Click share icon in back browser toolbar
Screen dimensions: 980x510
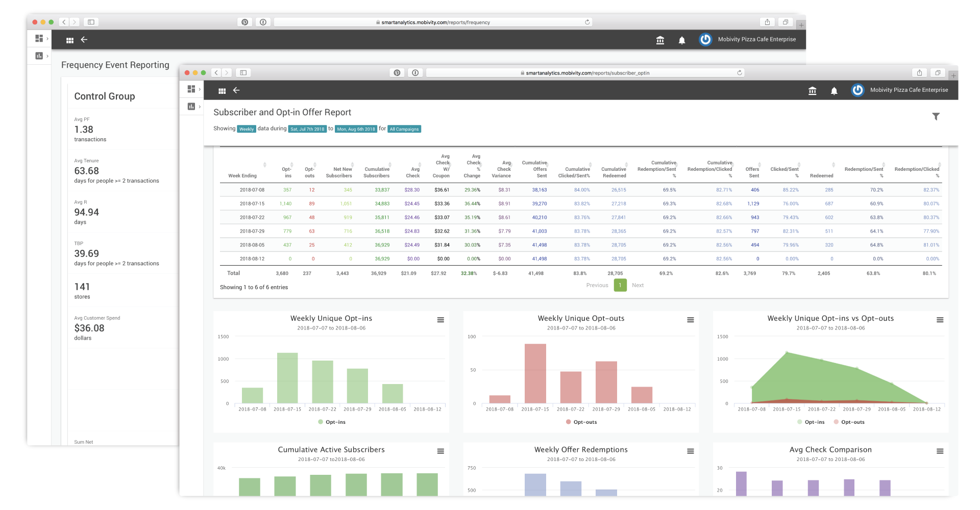(767, 22)
